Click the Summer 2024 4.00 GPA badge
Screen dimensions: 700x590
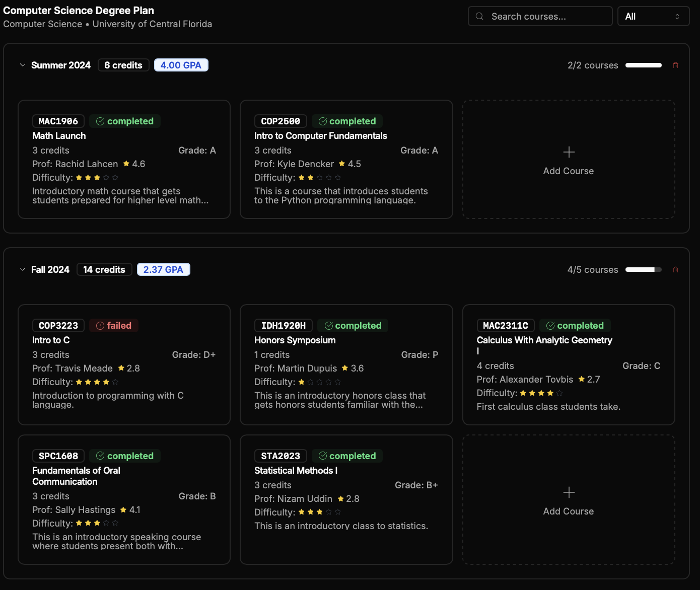tap(181, 65)
